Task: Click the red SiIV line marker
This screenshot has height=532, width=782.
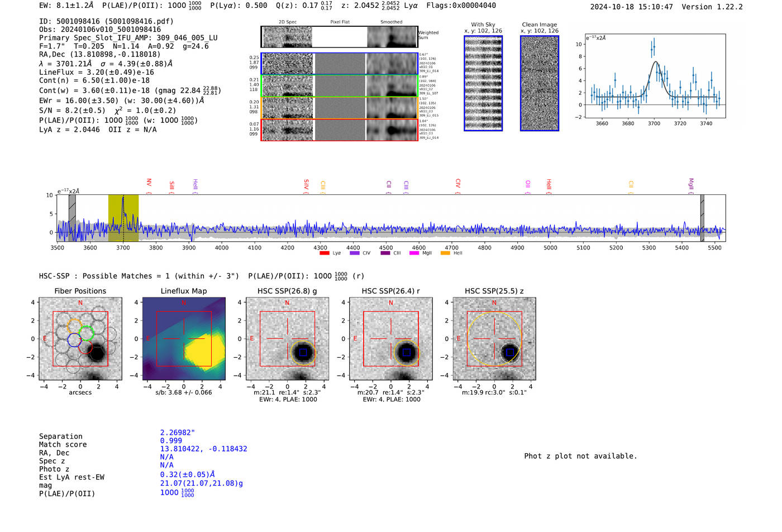Action: click(x=306, y=186)
